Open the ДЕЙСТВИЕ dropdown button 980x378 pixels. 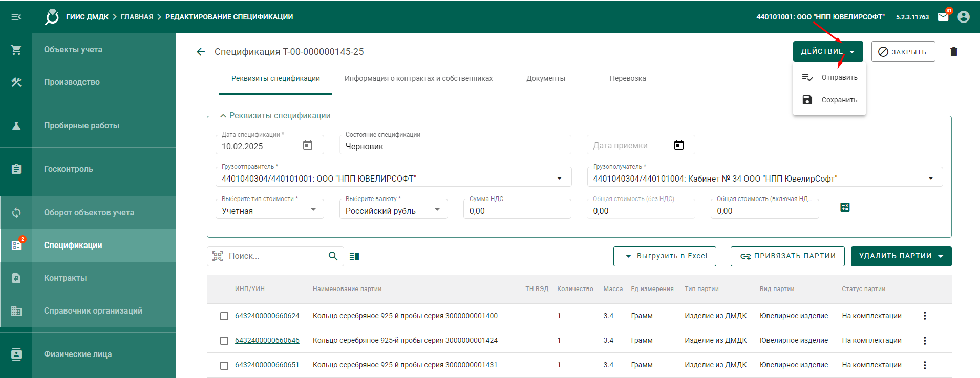[828, 52]
